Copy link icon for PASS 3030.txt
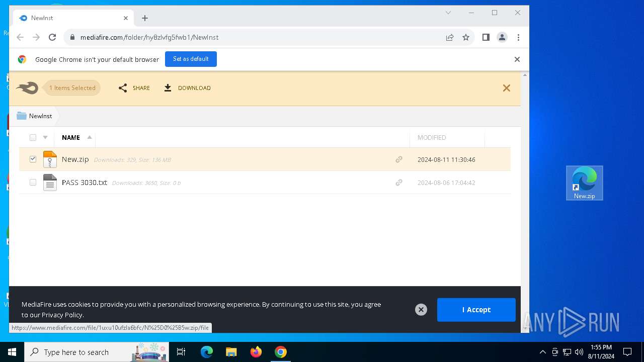 coord(399,183)
